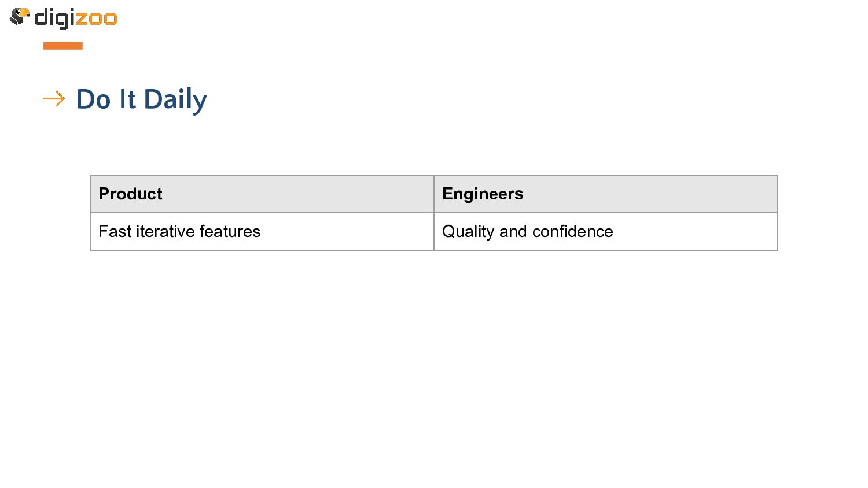Click the word "Quality" in the table
Screen dimensions: 868x488
click(468, 232)
